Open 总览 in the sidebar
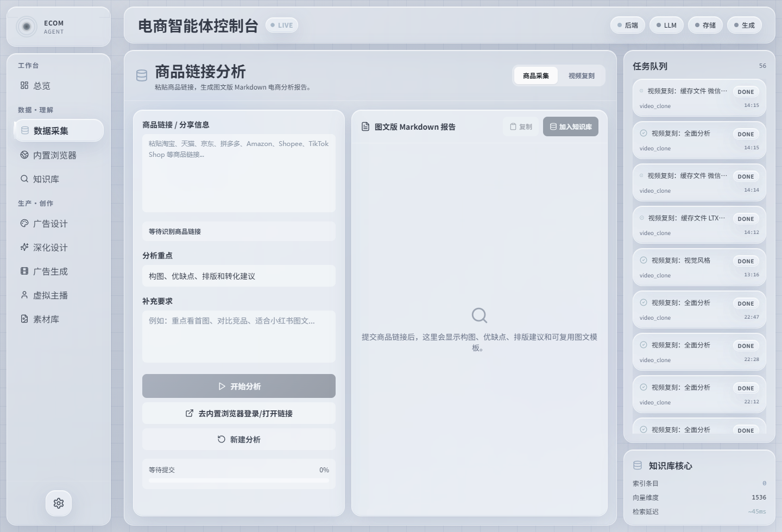The image size is (782, 532). coord(59,85)
